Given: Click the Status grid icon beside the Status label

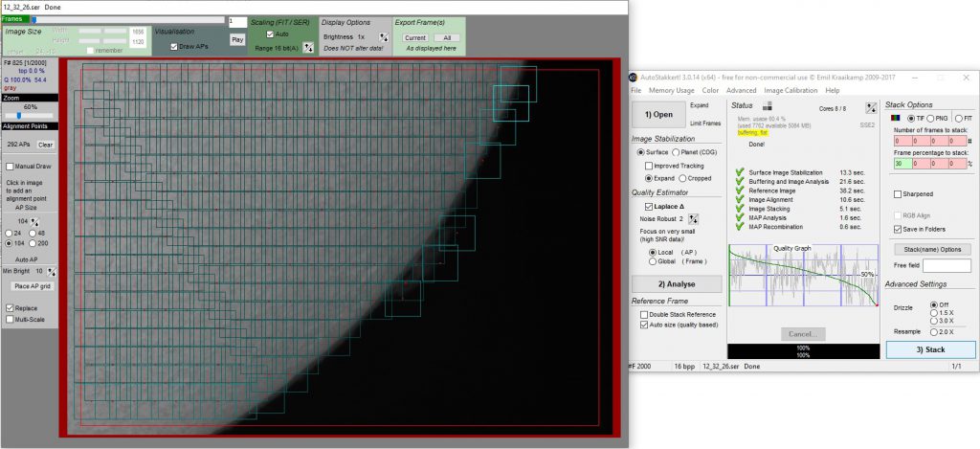Looking at the screenshot, I should click(768, 104).
